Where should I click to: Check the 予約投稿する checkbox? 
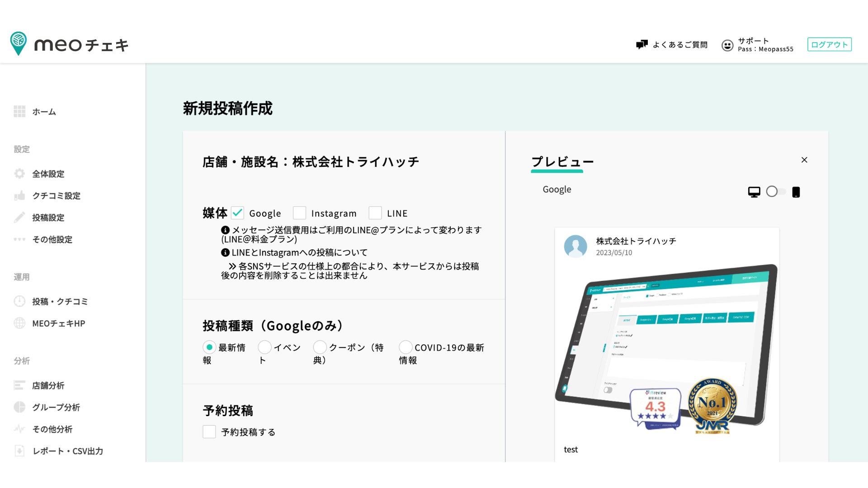pyautogui.click(x=209, y=432)
